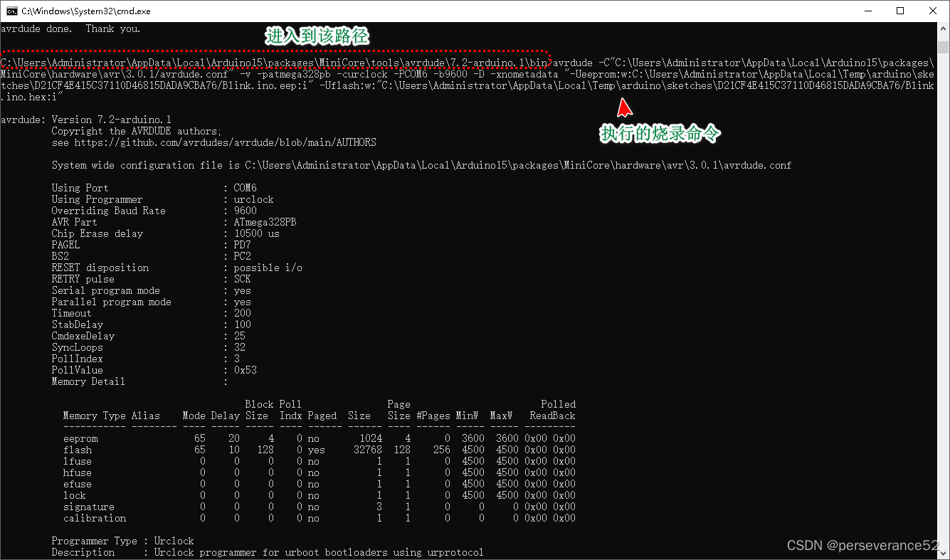Click the 'Memory Type Alias' column header

[x=111, y=416]
